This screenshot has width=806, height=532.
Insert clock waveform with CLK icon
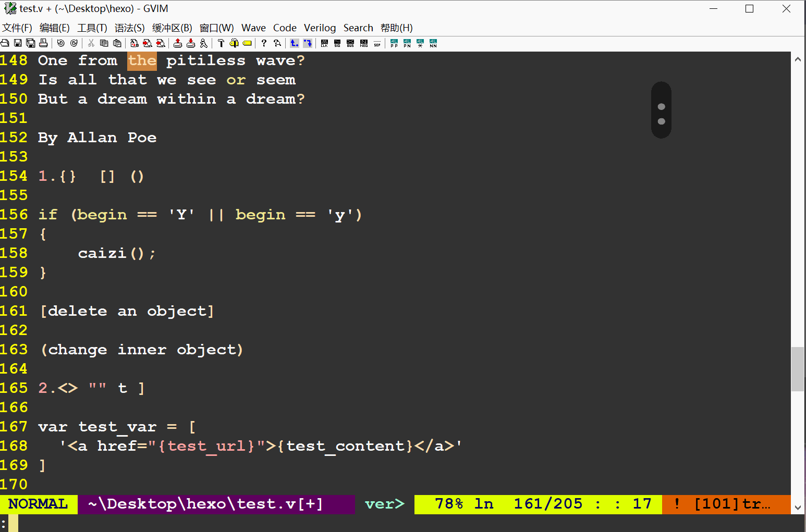[324, 43]
